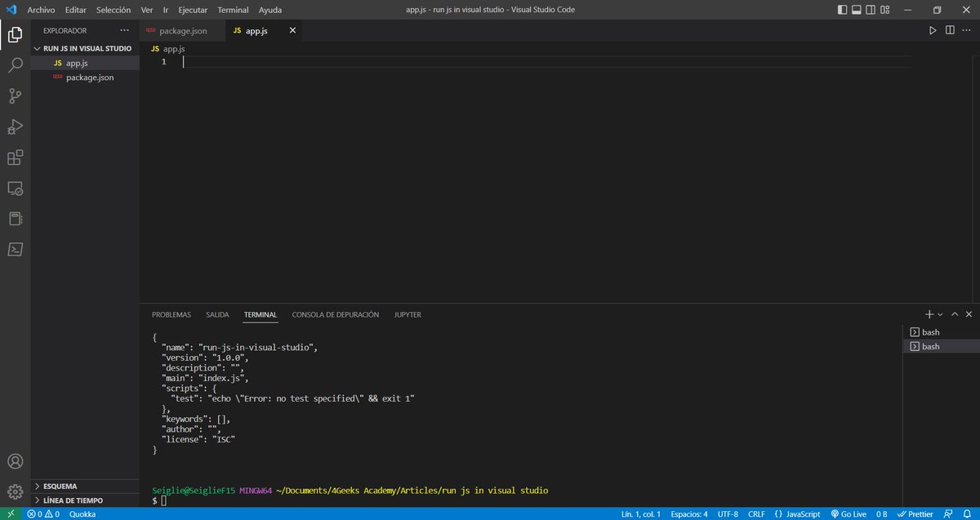Image resolution: width=980 pixels, height=520 pixels.
Task: Select the app.js editor tab
Action: tap(263, 31)
